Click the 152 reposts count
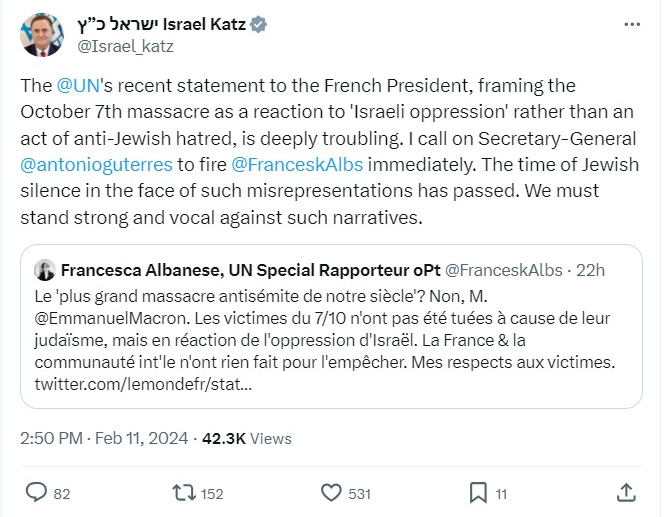This screenshot has width=664, height=517. click(x=211, y=492)
